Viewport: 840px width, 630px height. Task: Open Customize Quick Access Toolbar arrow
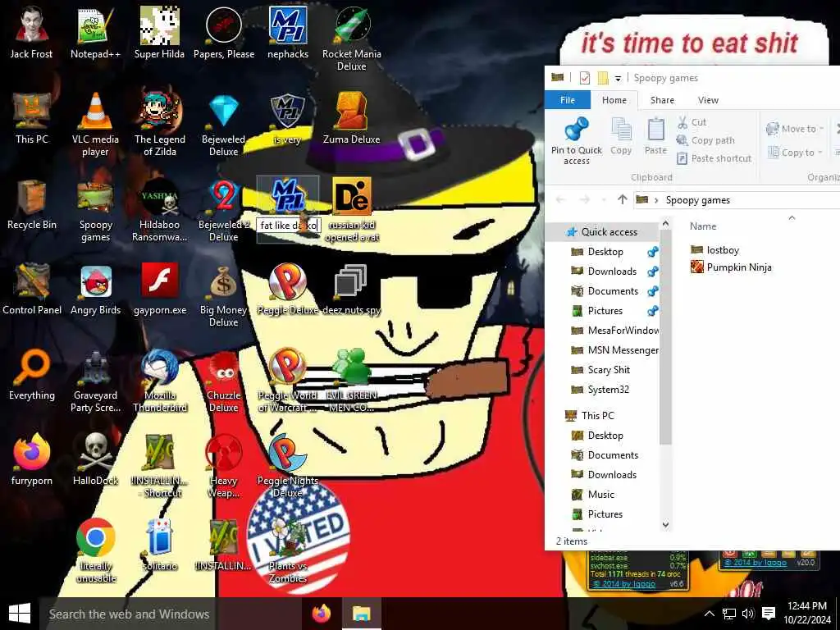pos(618,78)
